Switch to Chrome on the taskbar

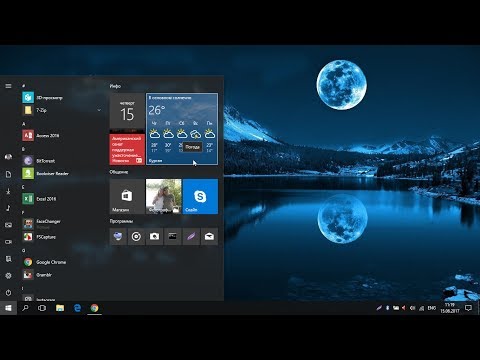pos(95,308)
